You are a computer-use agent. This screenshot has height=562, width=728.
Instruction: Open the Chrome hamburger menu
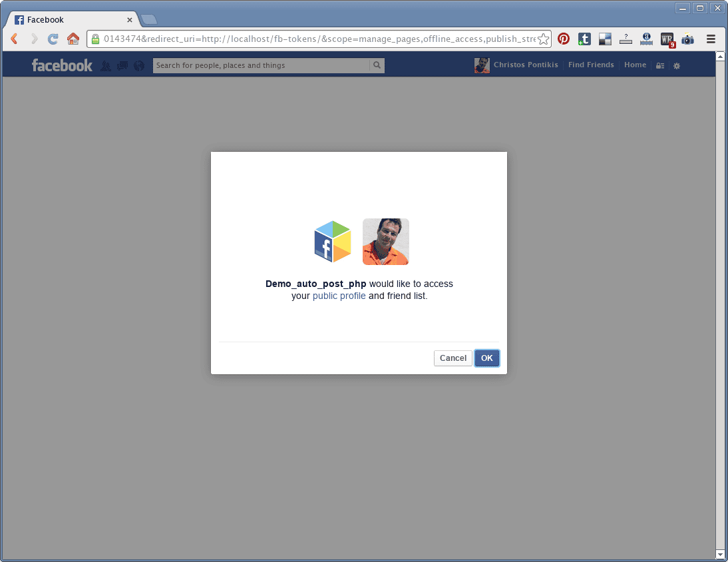[x=711, y=39]
